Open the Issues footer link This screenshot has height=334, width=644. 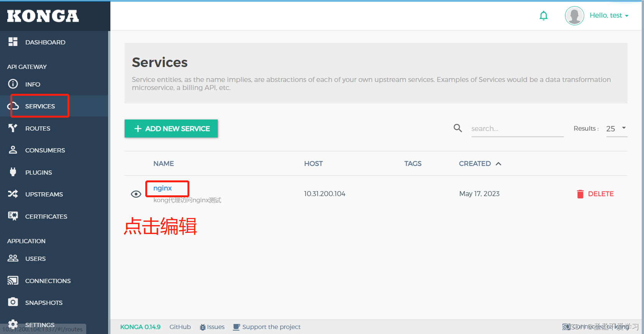(x=216, y=327)
